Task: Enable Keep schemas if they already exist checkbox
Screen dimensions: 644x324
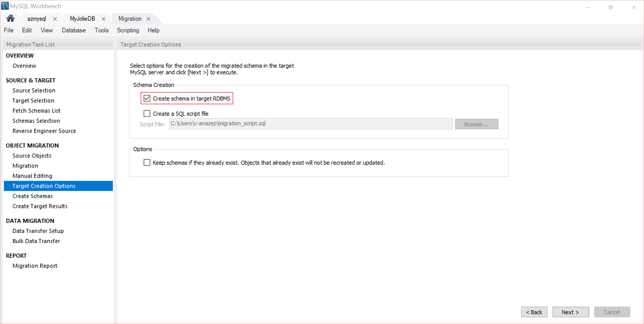Action: (147, 162)
